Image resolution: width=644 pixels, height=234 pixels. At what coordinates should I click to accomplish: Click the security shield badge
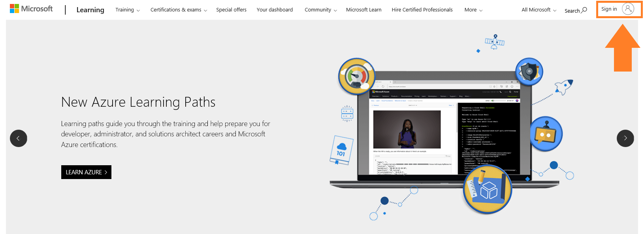[529, 72]
